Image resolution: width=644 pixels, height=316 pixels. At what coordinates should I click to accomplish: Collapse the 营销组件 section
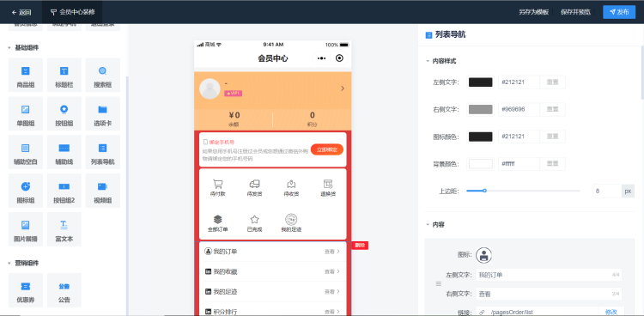point(9,263)
